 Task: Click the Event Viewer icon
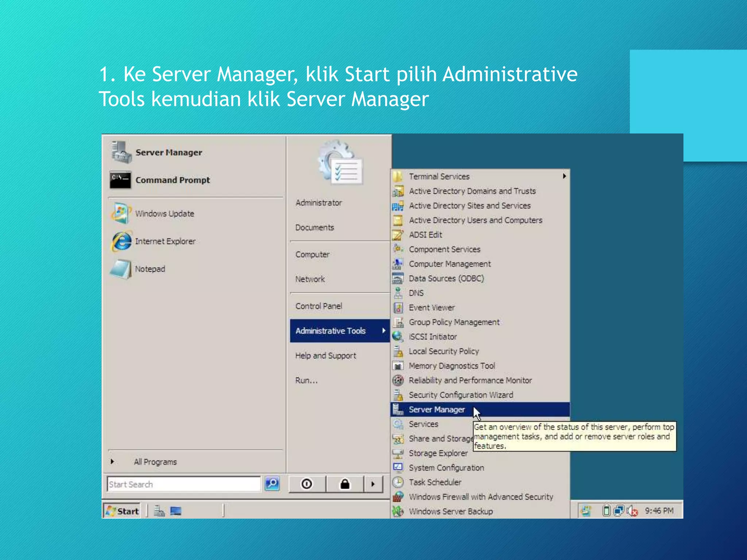398,308
